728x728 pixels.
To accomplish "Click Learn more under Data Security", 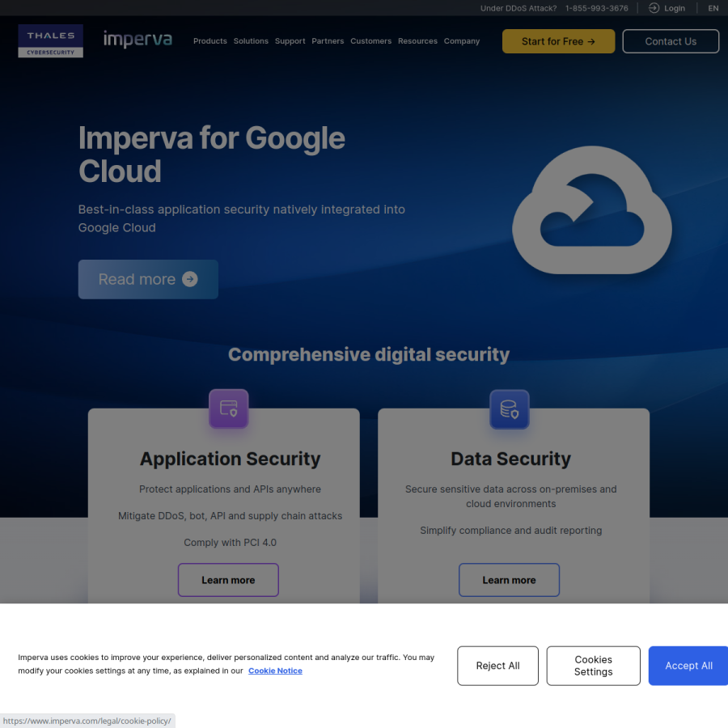I will [510, 580].
